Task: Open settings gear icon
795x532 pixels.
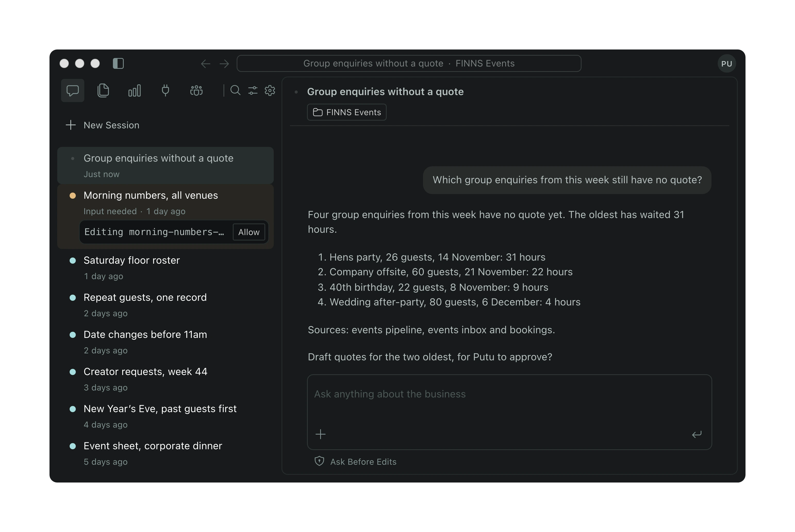Action: (x=270, y=90)
